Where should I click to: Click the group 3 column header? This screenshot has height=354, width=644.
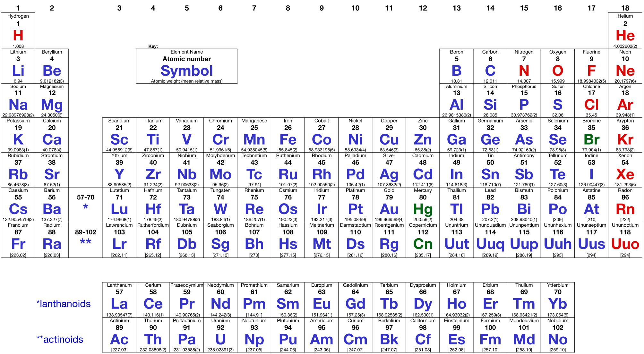point(119,8)
